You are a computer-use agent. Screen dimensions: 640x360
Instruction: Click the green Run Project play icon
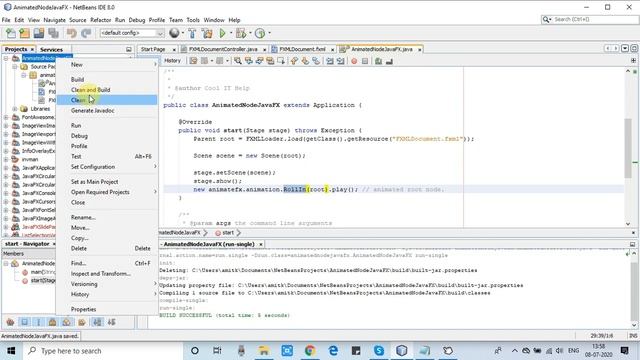(222, 33)
